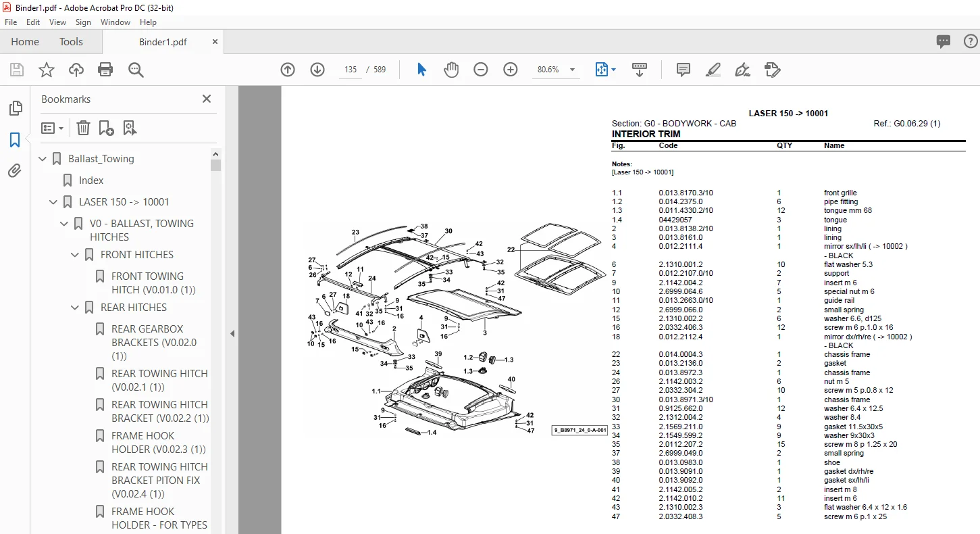Go to next page arrow

317,70
